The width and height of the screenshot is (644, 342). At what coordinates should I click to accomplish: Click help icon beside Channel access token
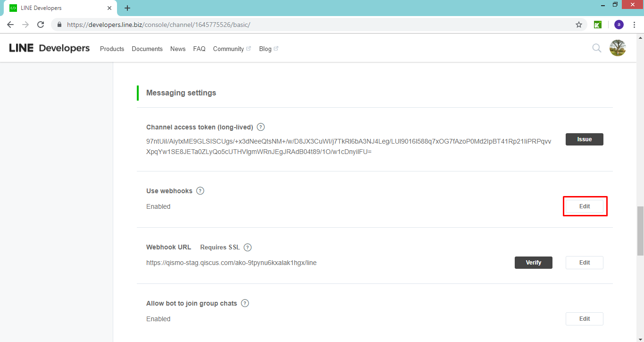[261, 127]
